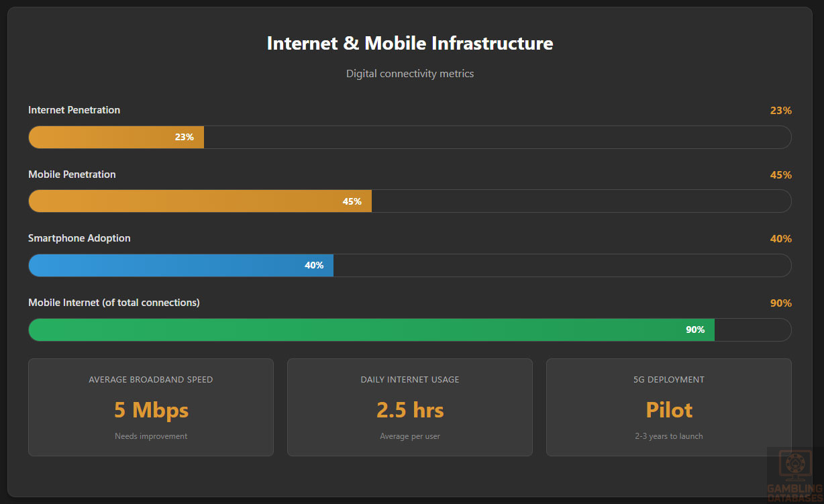Click the Mobile Penetration label

[72, 174]
